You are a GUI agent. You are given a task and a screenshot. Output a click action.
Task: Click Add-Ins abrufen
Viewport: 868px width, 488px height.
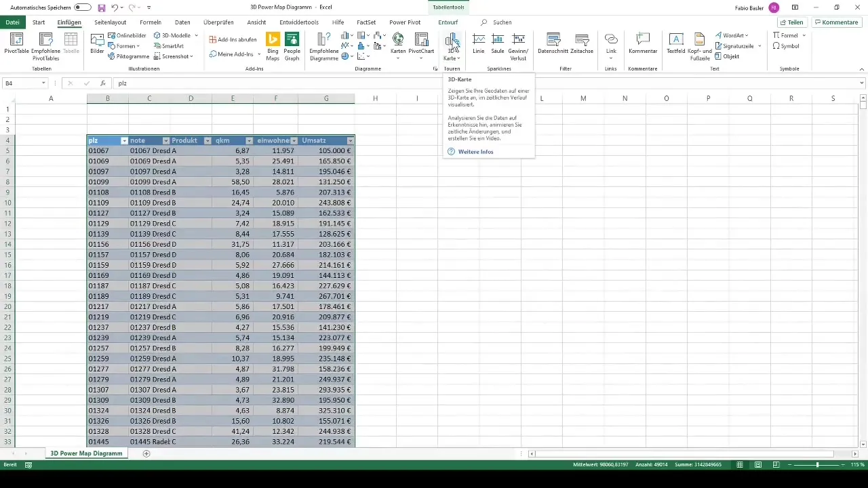click(x=233, y=39)
